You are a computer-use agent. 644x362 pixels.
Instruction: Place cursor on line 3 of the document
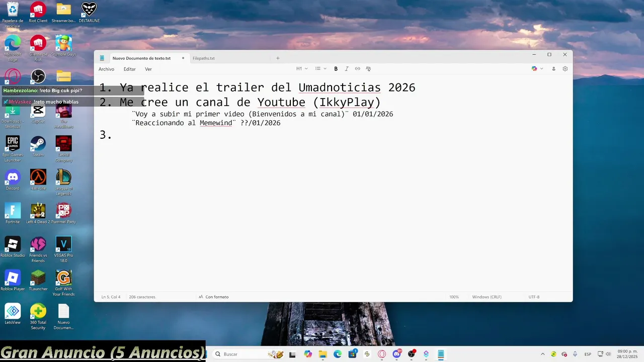[106, 135]
